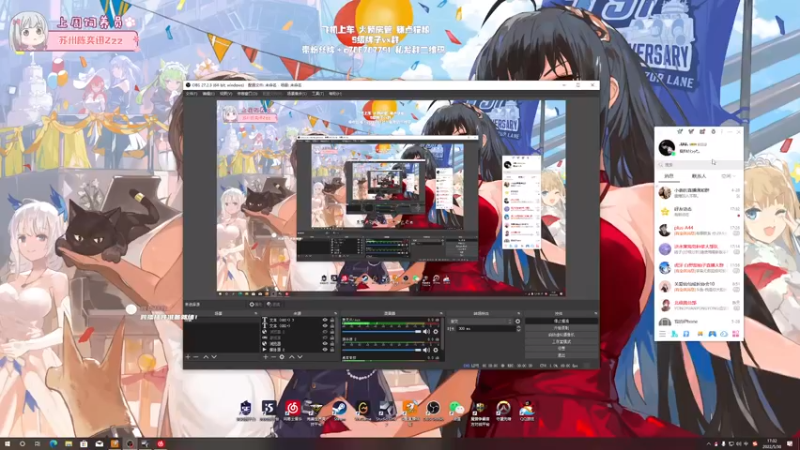800x450 pixels.
Task: Move source down with the Sources dock down arrow
Action: 300,357
